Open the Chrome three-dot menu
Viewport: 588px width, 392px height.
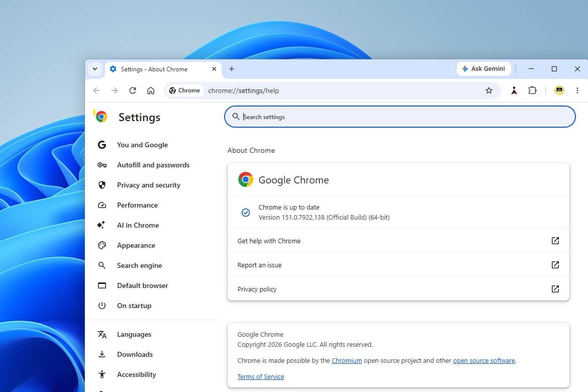[x=577, y=90]
